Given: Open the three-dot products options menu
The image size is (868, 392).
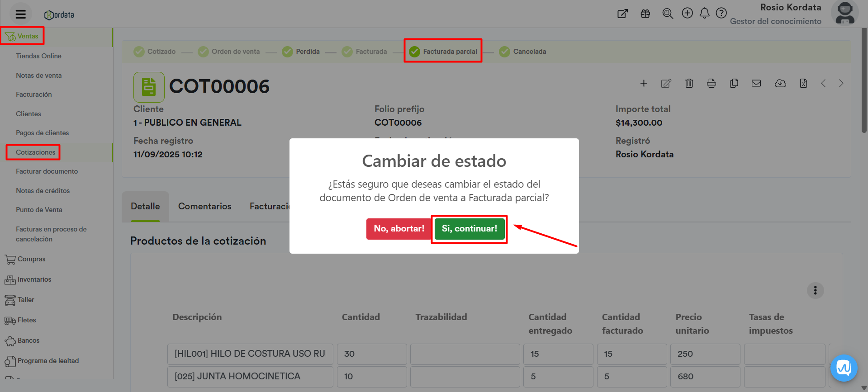Looking at the screenshot, I should (815, 290).
